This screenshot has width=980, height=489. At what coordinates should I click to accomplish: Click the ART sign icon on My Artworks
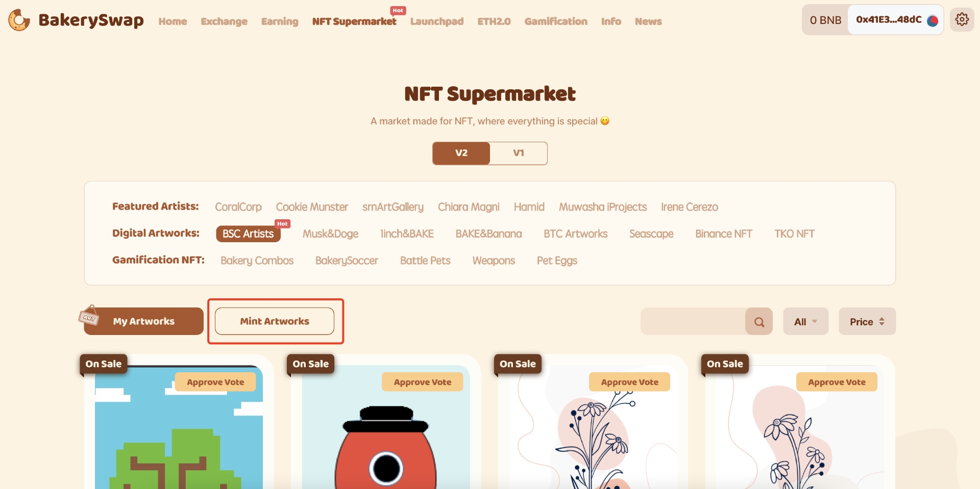coord(89,316)
